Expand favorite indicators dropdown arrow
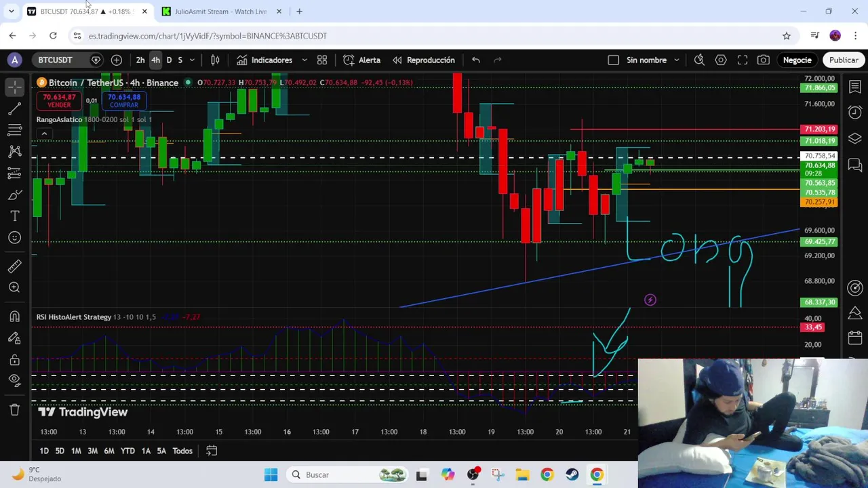 coord(304,60)
